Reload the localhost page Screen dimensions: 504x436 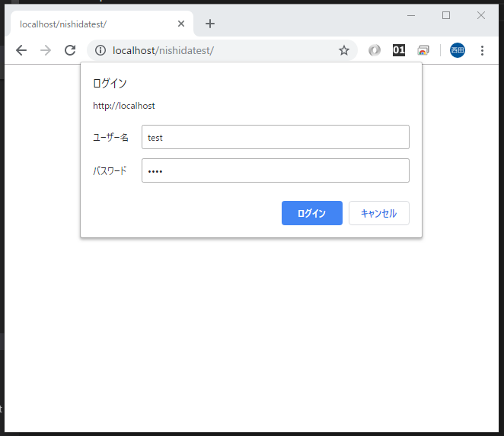point(70,50)
